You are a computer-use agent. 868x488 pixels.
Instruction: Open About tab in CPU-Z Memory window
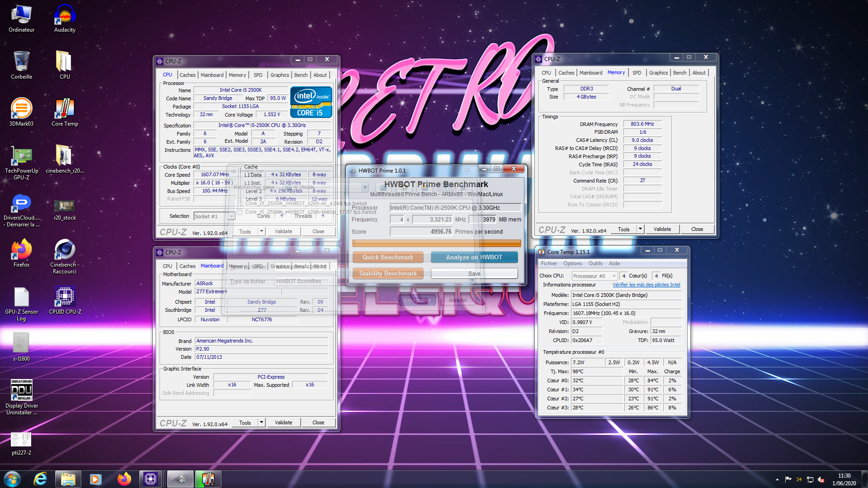[698, 73]
